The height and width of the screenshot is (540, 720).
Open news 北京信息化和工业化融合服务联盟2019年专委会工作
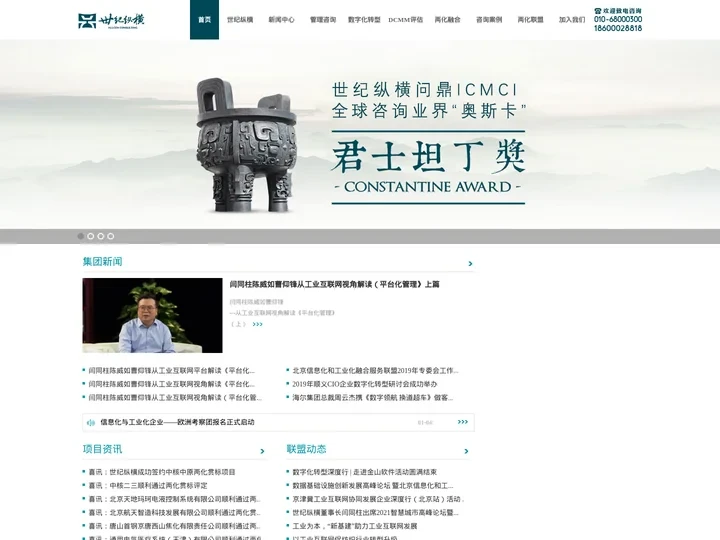click(x=375, y=371)
